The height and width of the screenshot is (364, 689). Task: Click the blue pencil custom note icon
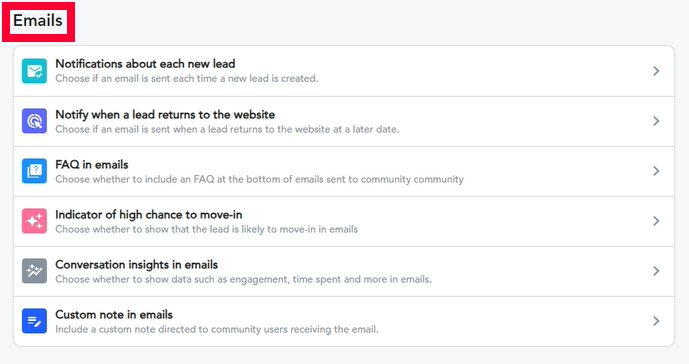click(x=34, y=321)
